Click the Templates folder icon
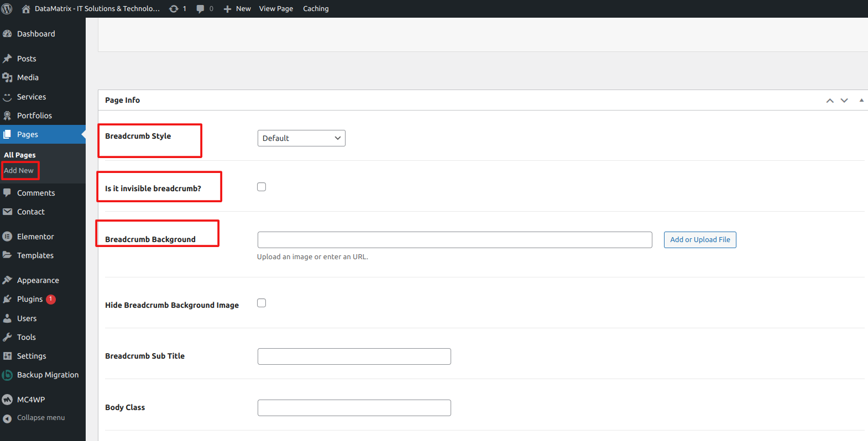 (7, 255)
